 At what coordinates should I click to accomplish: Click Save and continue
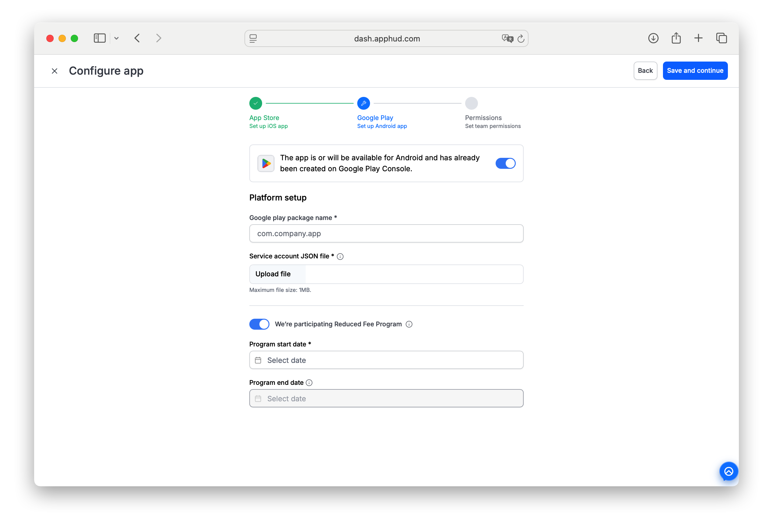695,71
